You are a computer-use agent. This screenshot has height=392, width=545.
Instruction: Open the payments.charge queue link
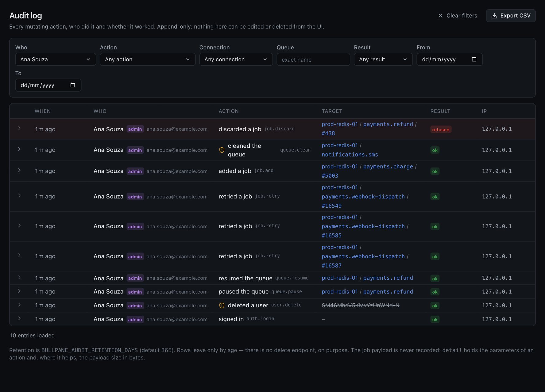click(x=388, y=167)
